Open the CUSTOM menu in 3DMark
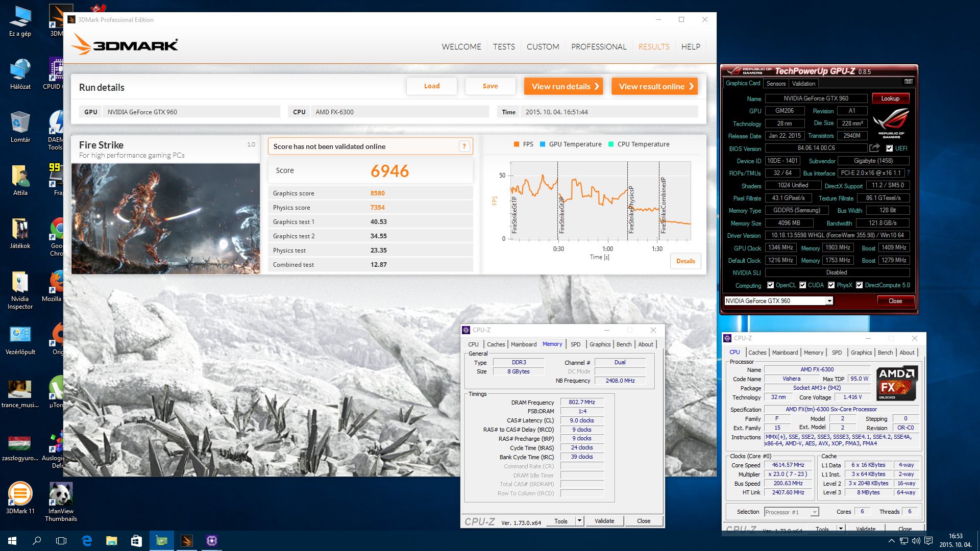Viewport: 980px width, 551px height. (543, 46)
